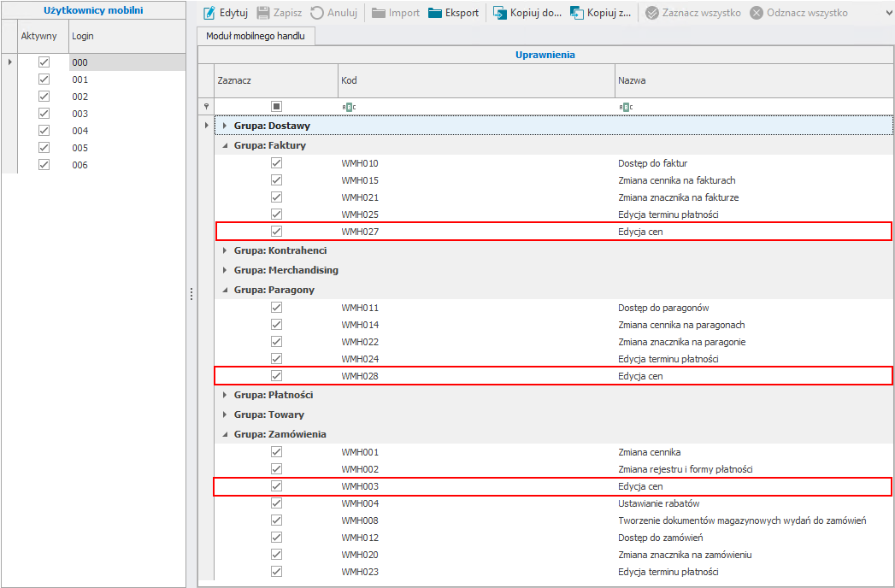The height and width of the screenshot is (588, 895).
Task: Open the Moduł mobilnego handlu tab
Action: point(256,36)
